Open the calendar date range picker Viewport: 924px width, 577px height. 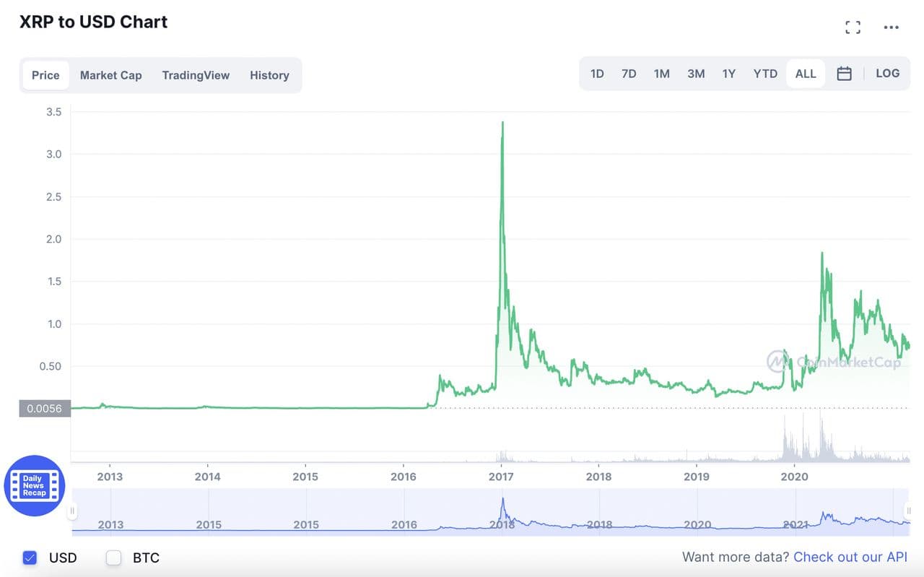tap(844, 74)
